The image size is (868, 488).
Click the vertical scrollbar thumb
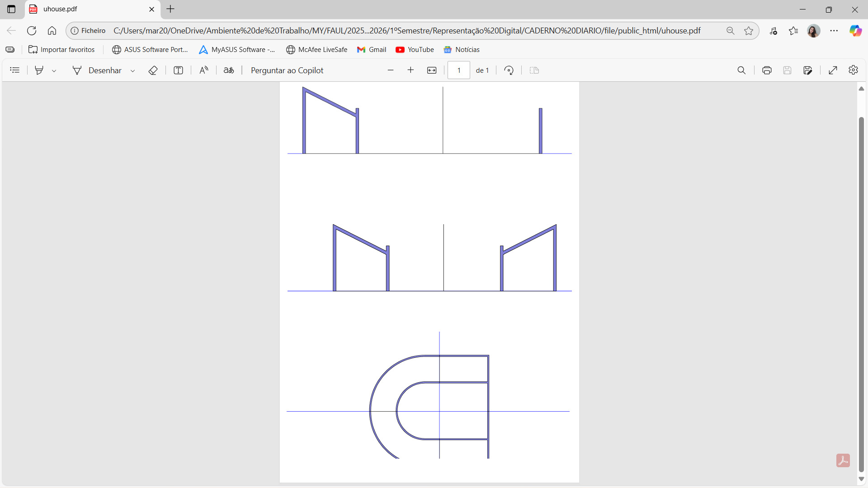[x=861, y=294]
